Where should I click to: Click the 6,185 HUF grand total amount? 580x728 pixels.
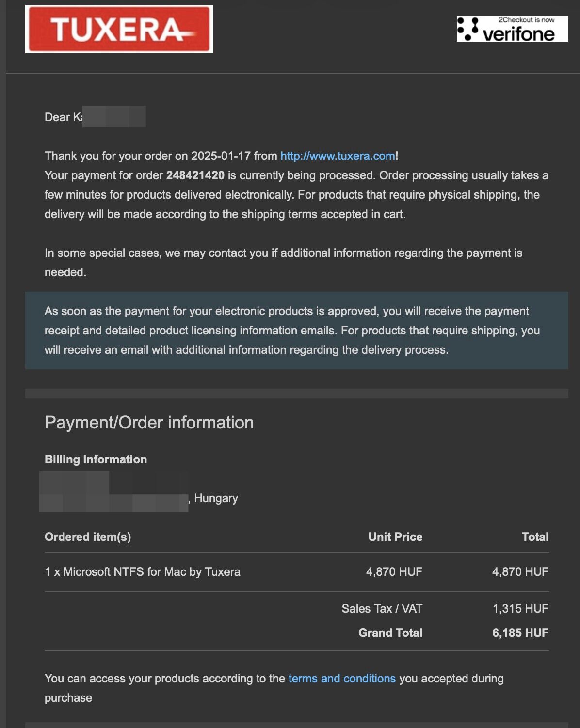coord(520,633)
